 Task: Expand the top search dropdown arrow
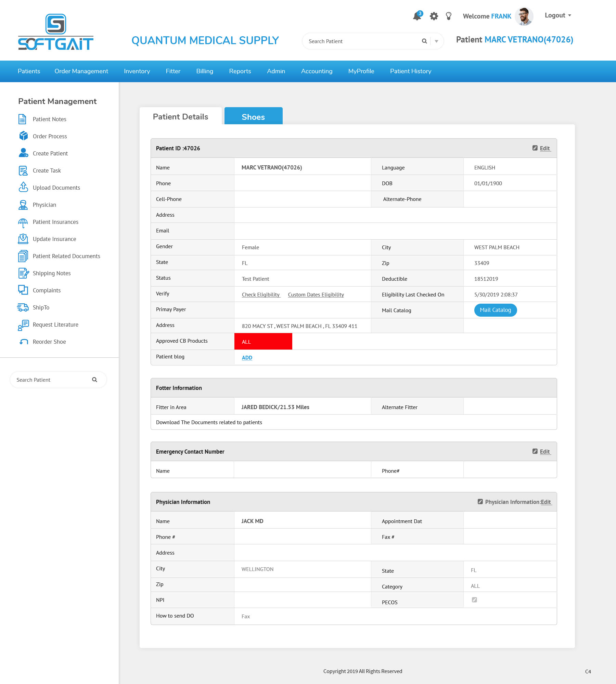[436, 41]
